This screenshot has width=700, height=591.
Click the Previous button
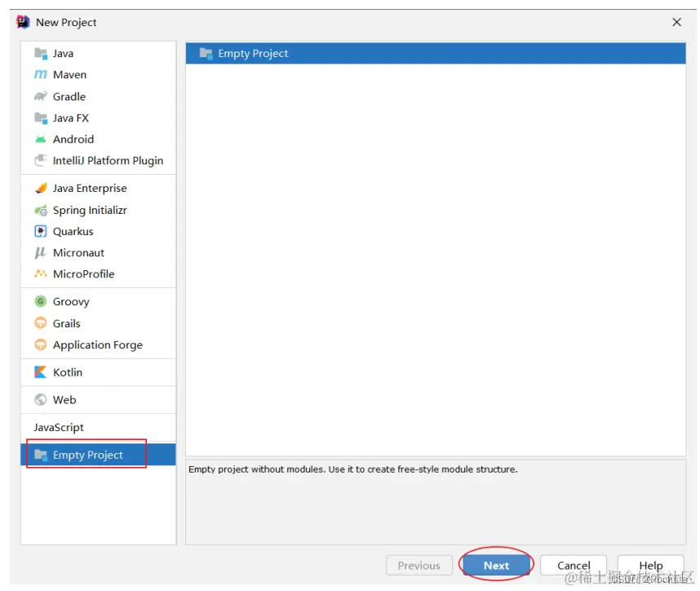pos(419,565)
